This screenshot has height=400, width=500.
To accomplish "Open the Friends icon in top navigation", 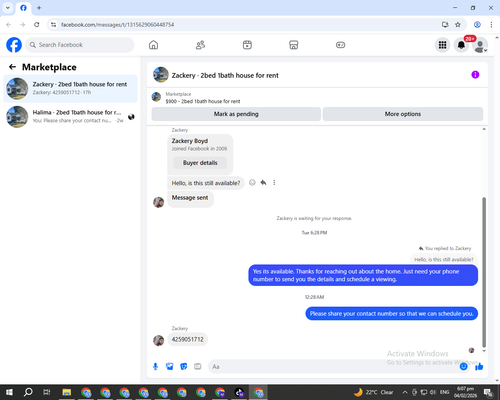I will [x=200, y=45].
